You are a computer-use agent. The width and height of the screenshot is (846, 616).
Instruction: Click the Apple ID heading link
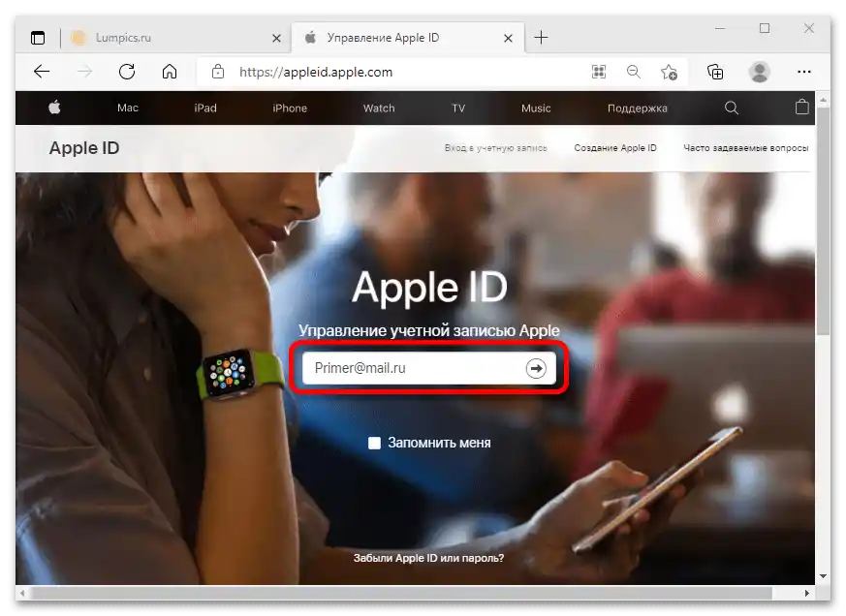pos(84,148)
